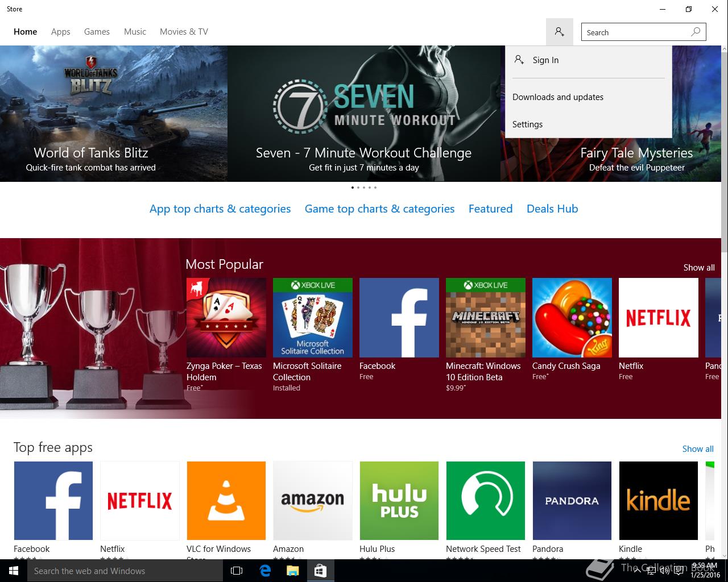Click the Most Popular heading
The image size is (728, 582).
click(x=224, y=264)
